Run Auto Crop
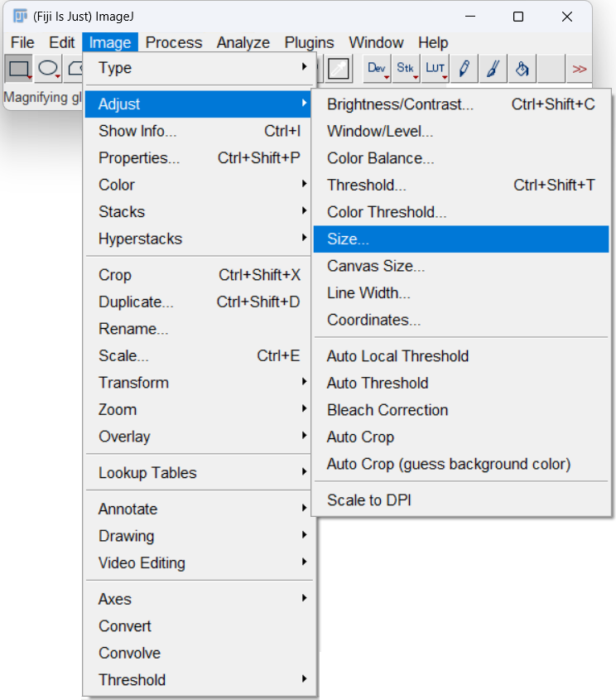The width and height of the screenshot is (616, 700). click(x=461, y=437)
